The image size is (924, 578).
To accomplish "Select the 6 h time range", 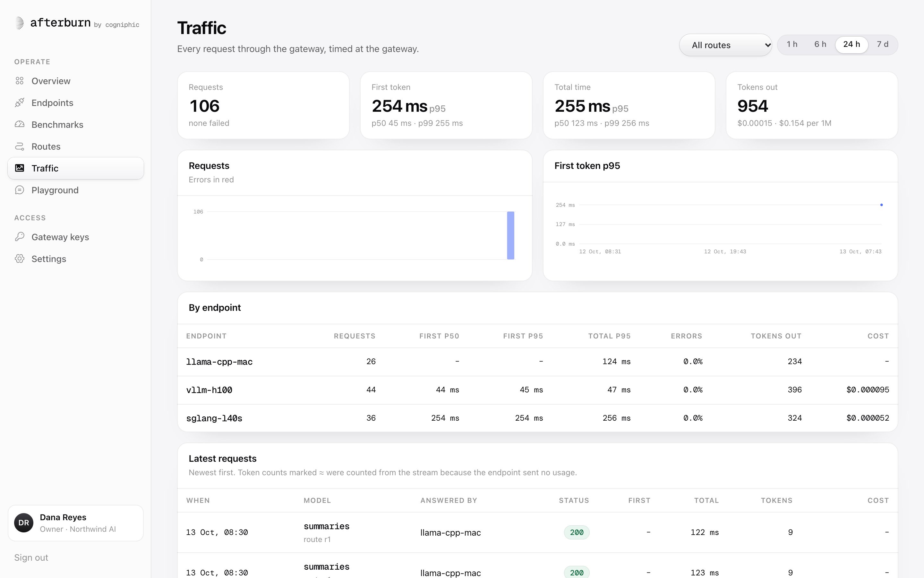I will tap(820, 44).
